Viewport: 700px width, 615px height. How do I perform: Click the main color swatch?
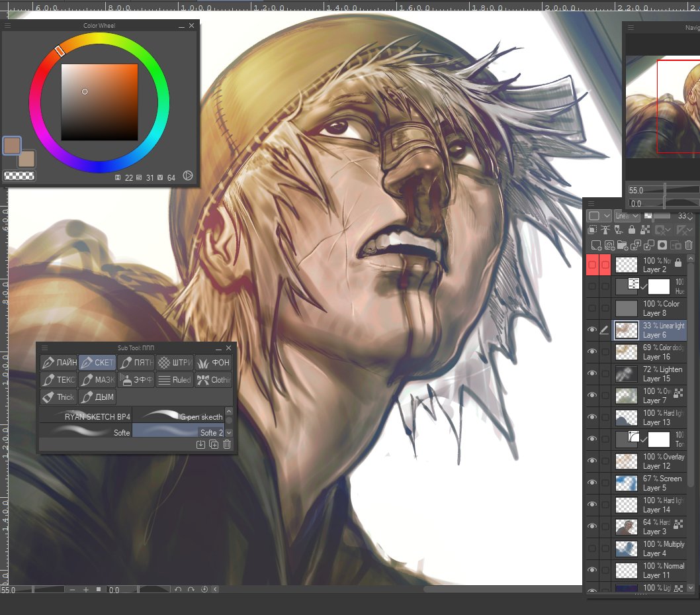point(12,145)
